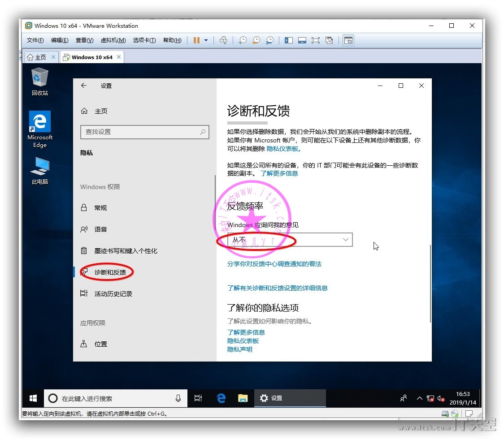504x439 pixels.
Task: Click 了解更多信息 link after IT department text
Action: [x=279, y=173]
